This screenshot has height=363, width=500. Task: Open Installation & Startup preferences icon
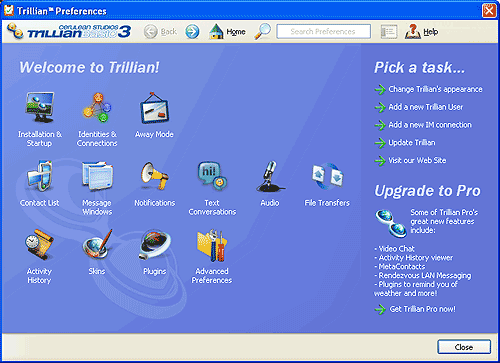40,108
